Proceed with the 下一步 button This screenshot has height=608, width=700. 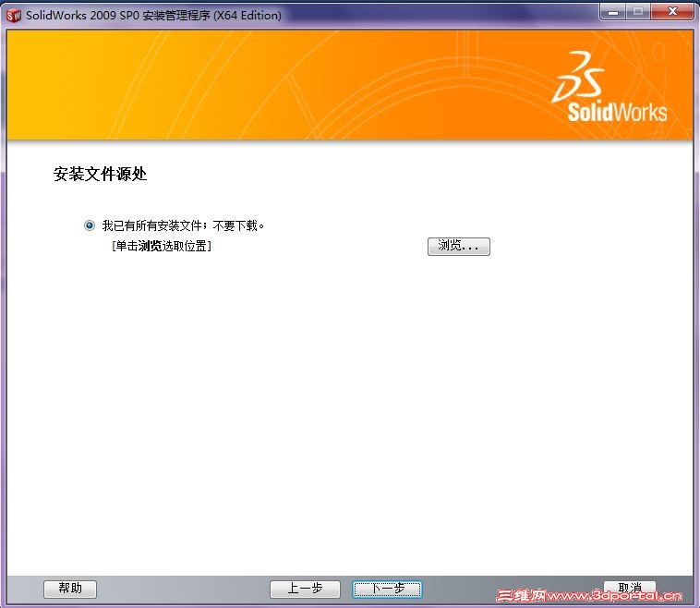pos(387,589)
